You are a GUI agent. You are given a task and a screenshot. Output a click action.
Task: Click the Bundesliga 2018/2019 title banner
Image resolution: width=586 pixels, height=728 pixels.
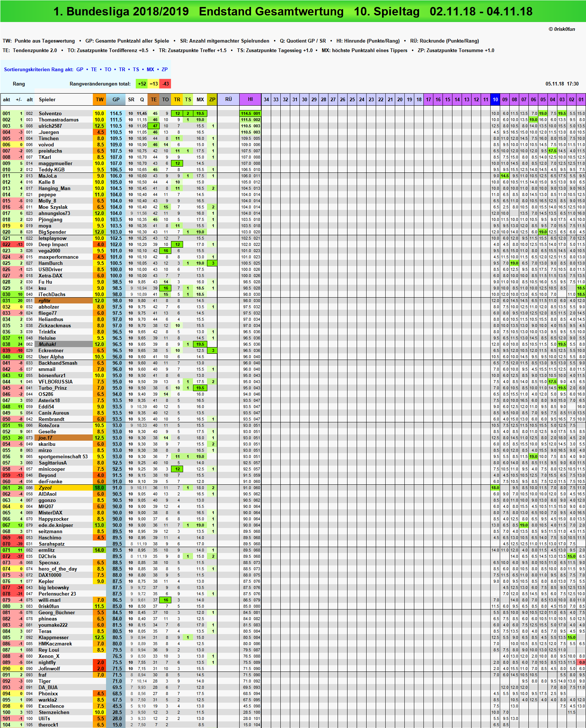293,11
